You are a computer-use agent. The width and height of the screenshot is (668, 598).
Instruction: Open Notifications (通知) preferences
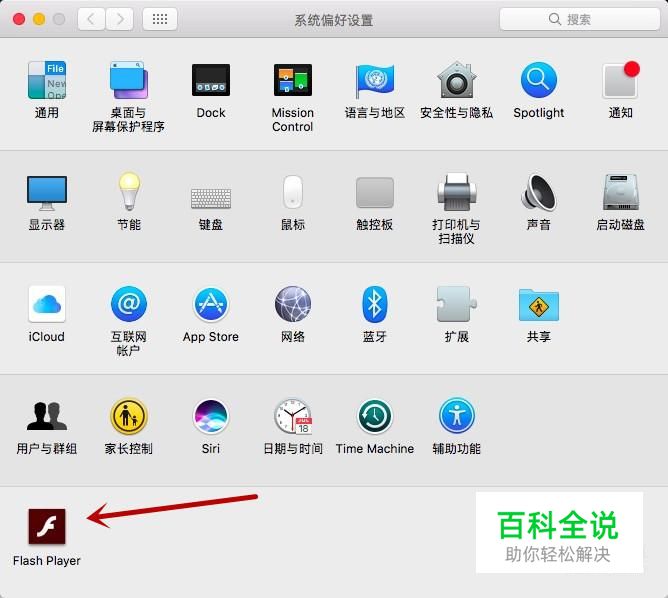click(621, 80)
